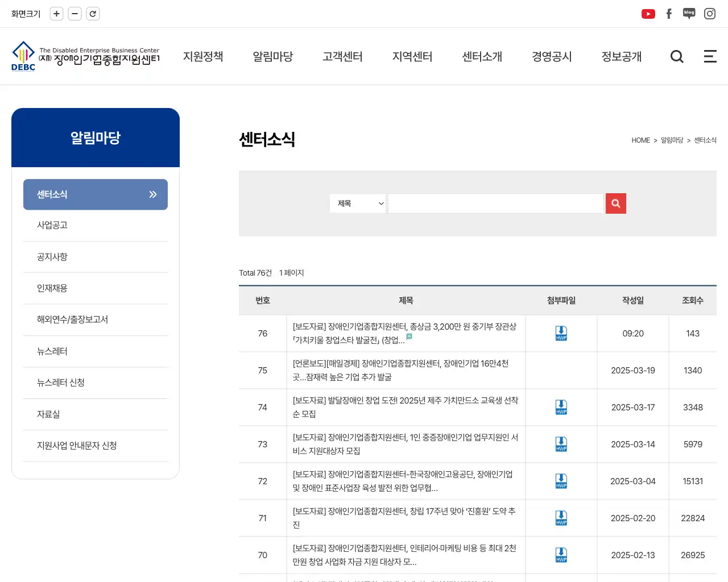Click the view count 15131 cell

693,481
